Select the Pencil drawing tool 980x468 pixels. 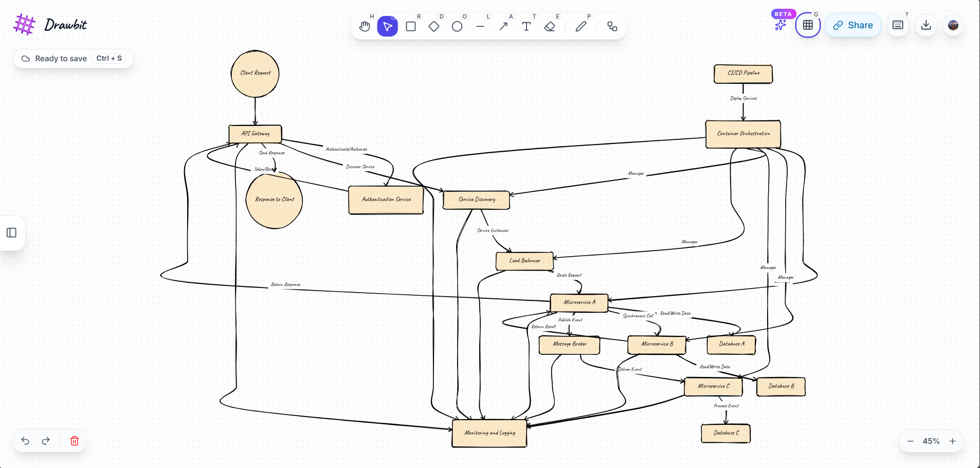click(582, 26)
